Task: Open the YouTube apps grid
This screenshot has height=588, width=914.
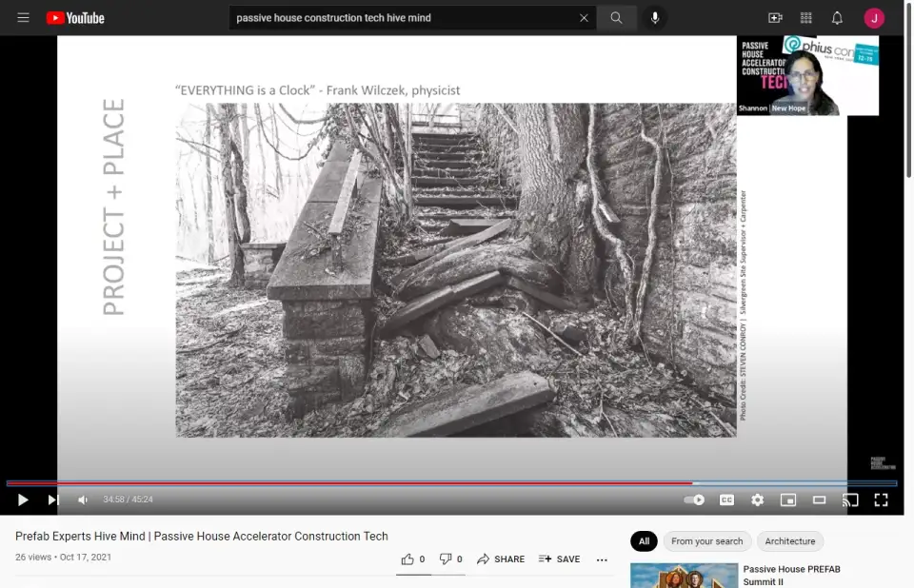Action: 806,18
